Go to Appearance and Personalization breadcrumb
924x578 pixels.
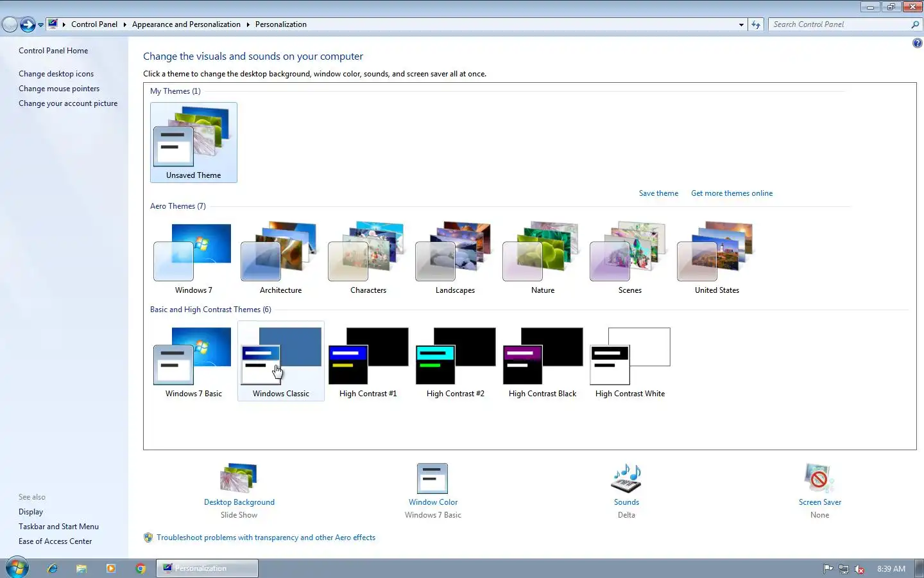coord(186,24)
